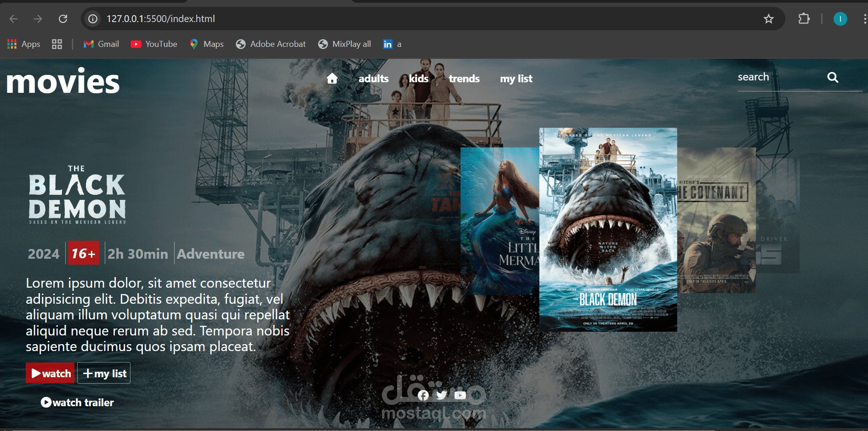
Task: Click watch trailer link
Action: (77, 403)
